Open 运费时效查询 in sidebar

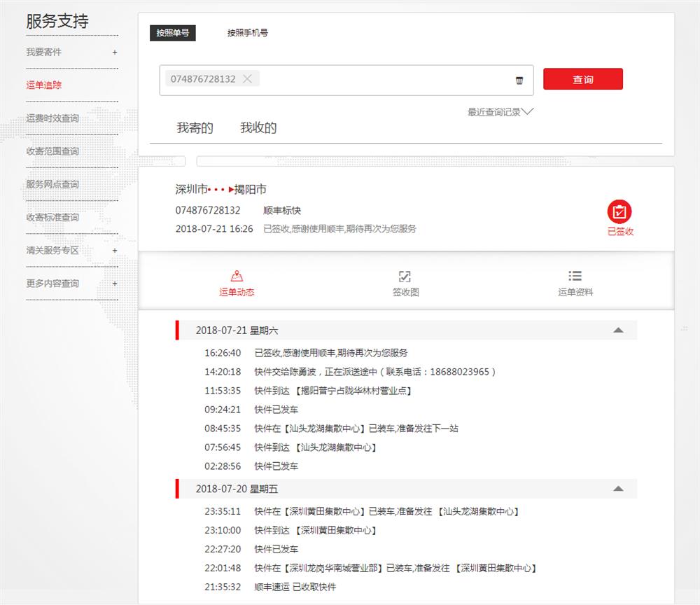52,118
